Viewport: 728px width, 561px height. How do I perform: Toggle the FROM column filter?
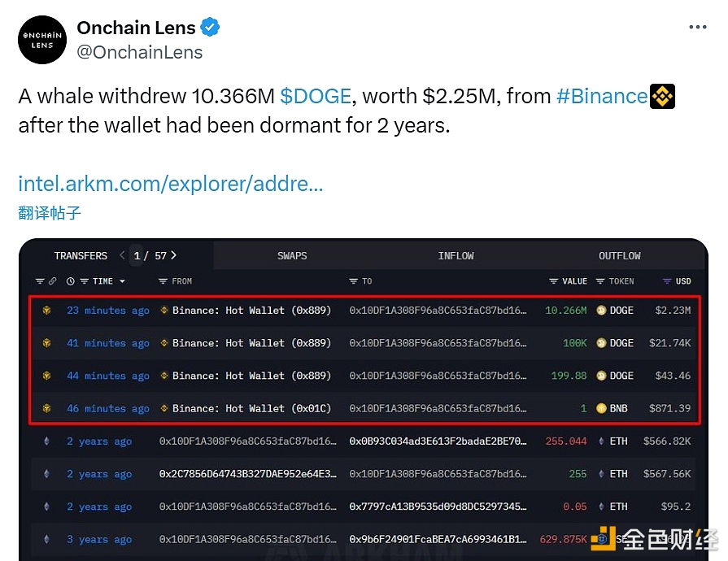pyautogui.click(x=163, y=281)
